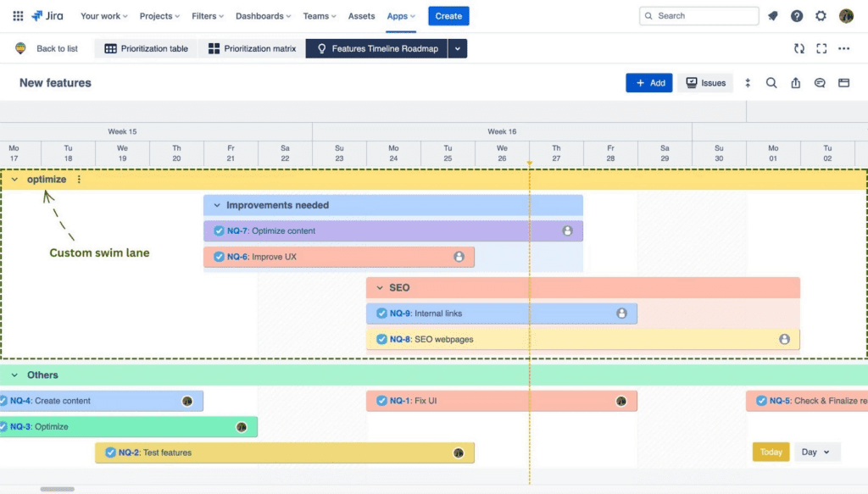Switch to the Prioritization matrix tab
The image size is (868, 494).
pos(252,48)
